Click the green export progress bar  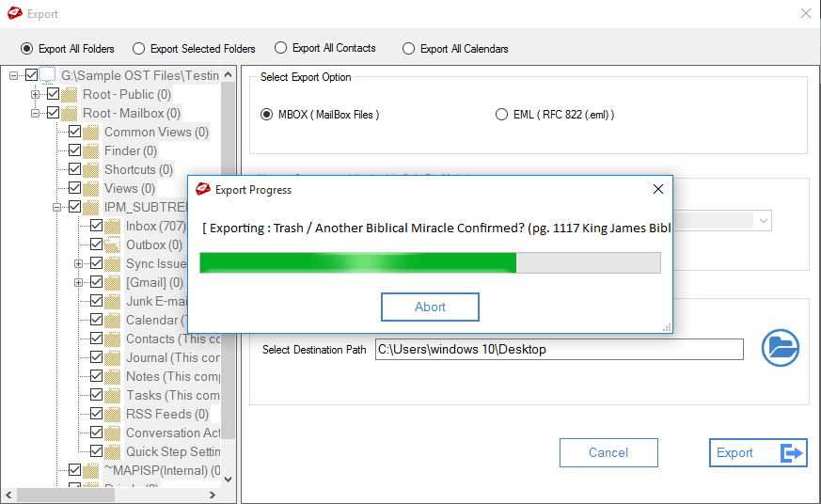[430, 262]
